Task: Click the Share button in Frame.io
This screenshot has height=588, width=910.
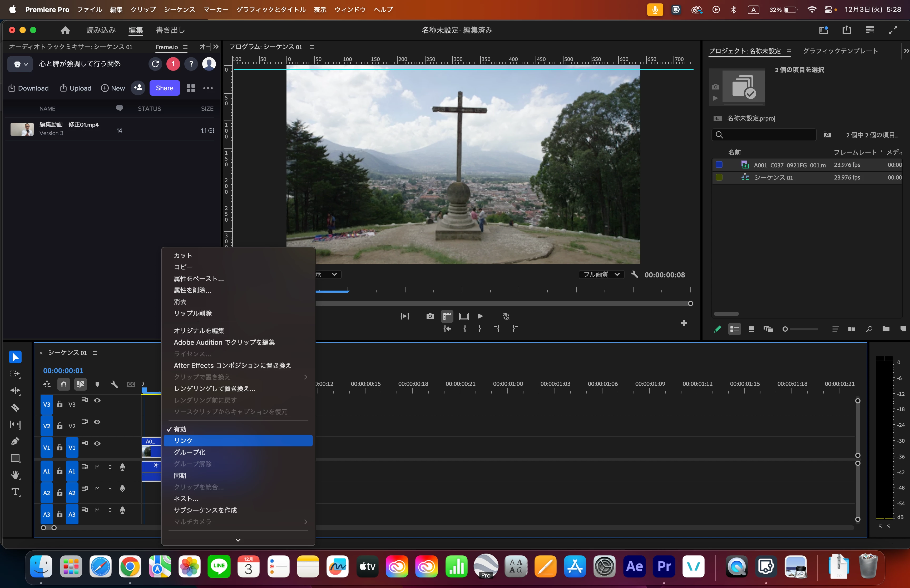Action: [x=164, y=88]
